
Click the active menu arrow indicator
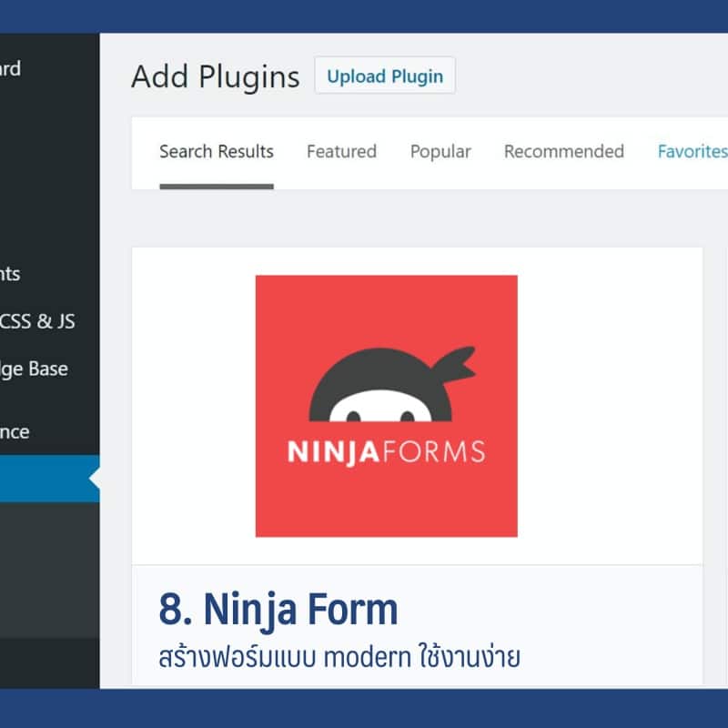94,479
